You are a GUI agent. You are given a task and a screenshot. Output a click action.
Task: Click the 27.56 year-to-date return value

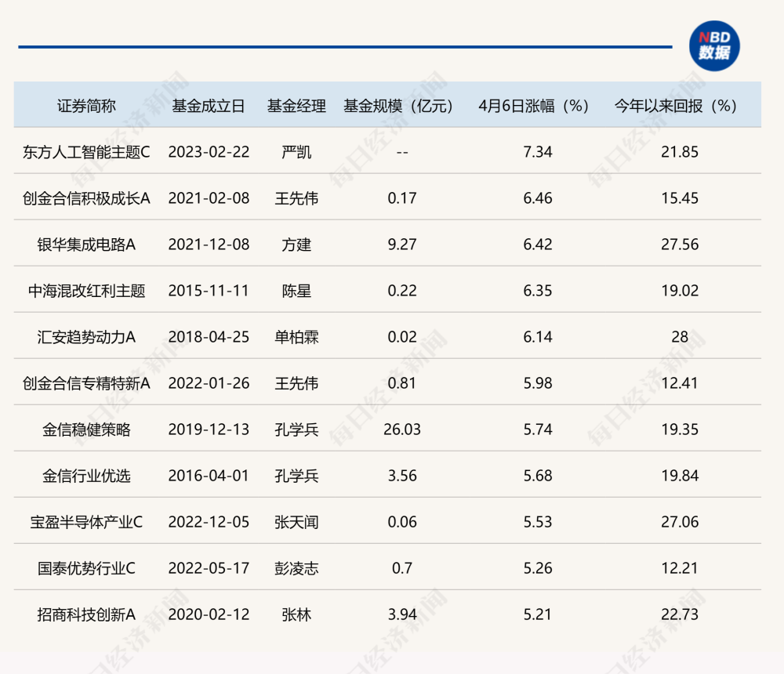click(680, 245)
